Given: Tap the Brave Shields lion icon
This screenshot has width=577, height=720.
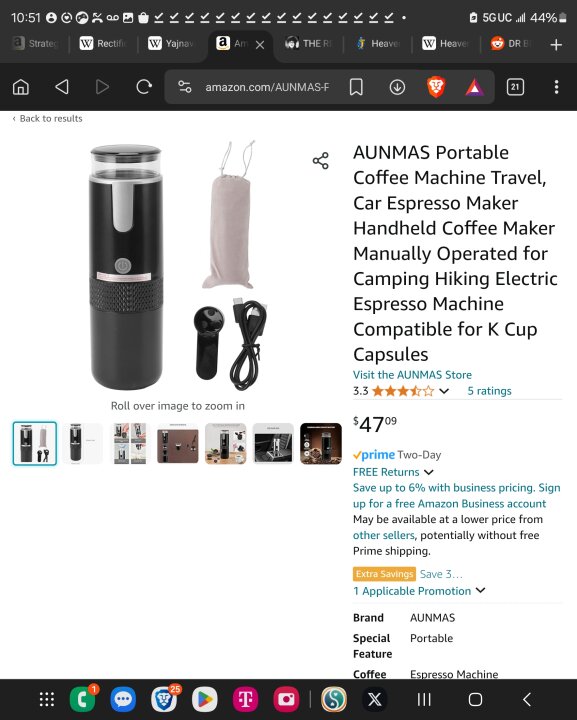Looking at the screenshot, I should 436,87.
